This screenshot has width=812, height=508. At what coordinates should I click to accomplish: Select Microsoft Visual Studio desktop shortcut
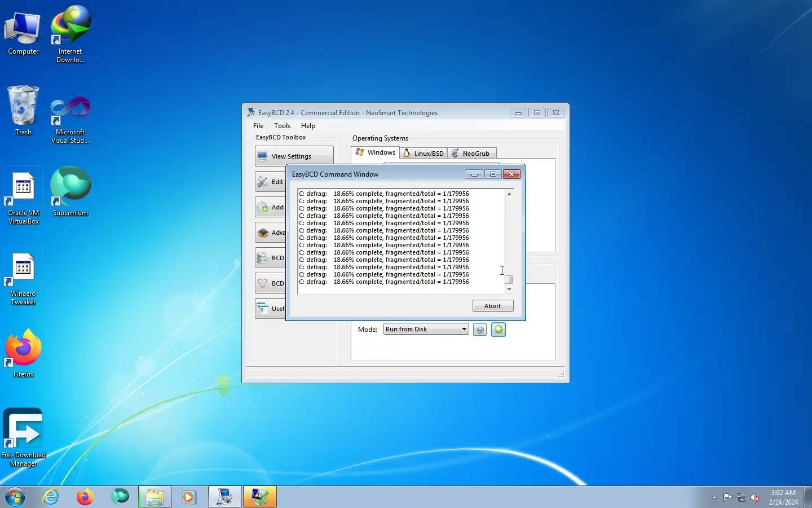tap(70, 120)
